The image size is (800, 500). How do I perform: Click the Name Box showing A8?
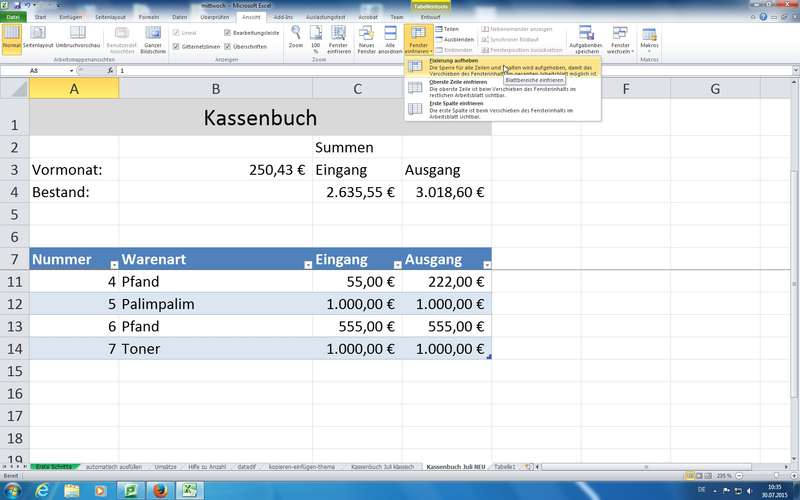[x=34, y=70]
